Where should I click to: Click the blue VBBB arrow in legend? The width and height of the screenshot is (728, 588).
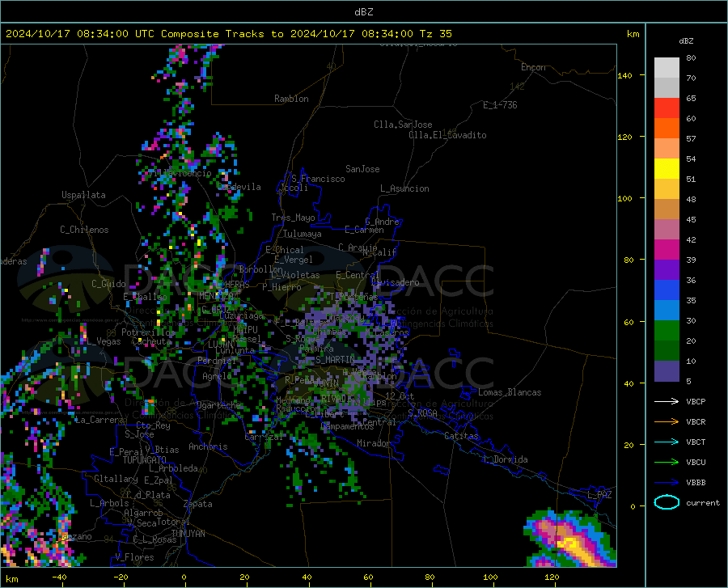tap(667, 483)
